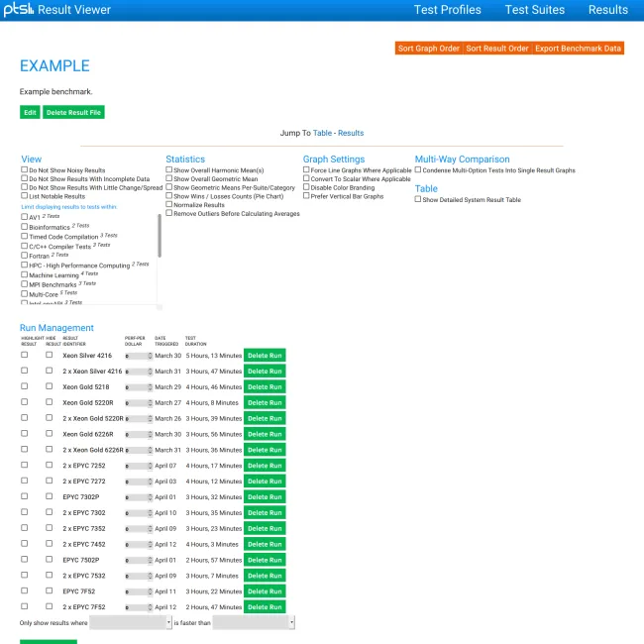Check the Multi-Core test filter

24,293
